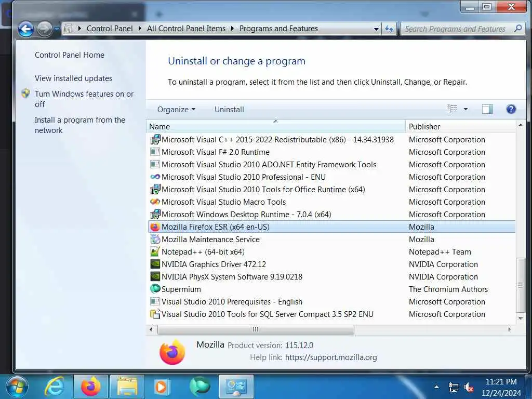Click the horizontal scrollbar right arrow
532x399 pixels.
click(509, 329)
